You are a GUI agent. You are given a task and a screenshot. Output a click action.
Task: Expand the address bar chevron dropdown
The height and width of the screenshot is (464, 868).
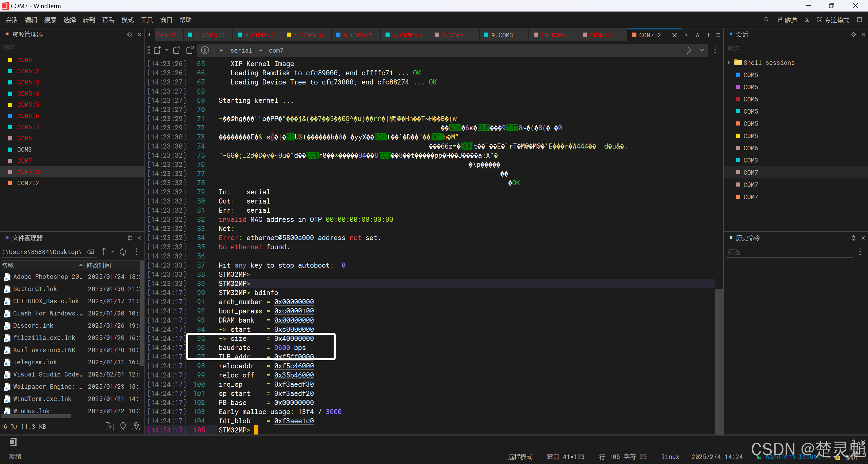pos(702,50)
